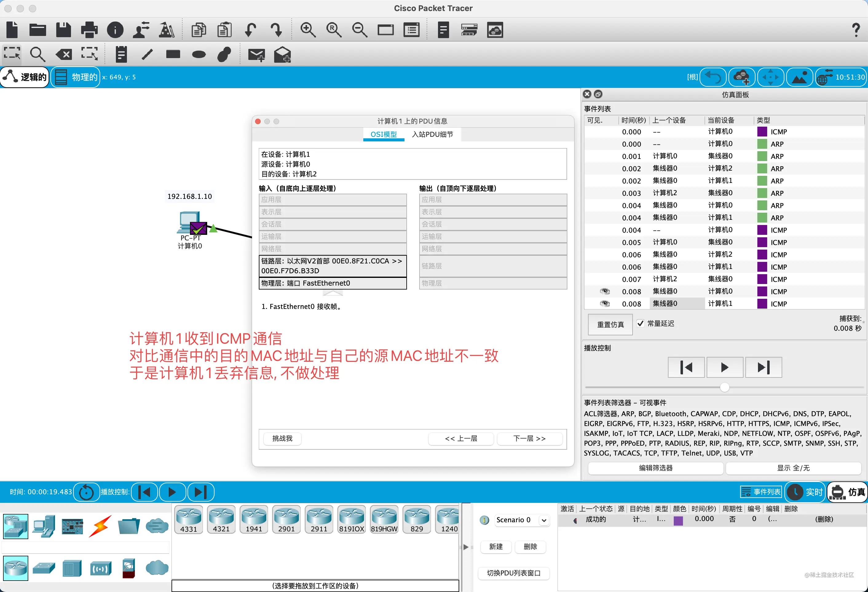Viewport: 868px width, 592px height.
Task: Click the Copy icon in toolbar
Action: 199,30
